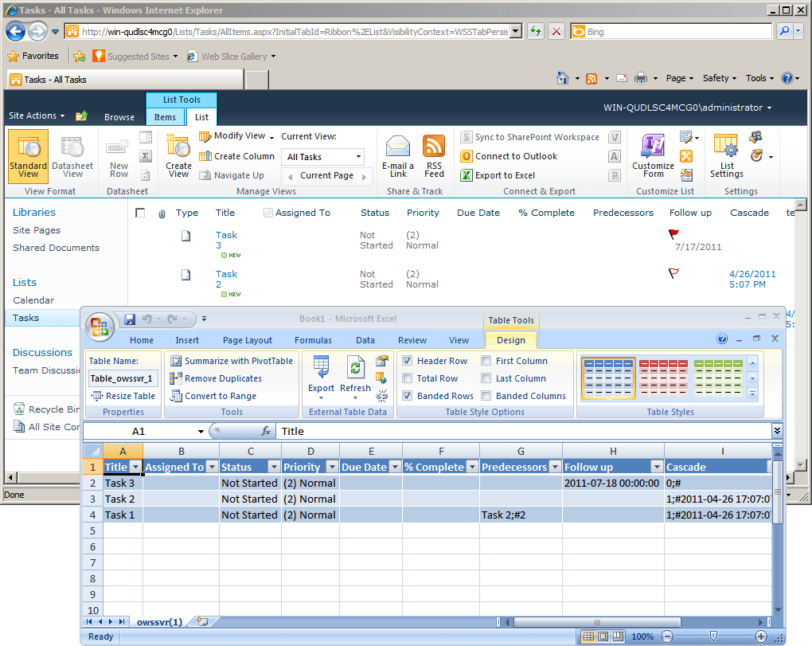Screen dimensions: 812x646
Task: Open the Formulas tab in Excel
Action: pyautogui.click(x=313, y=340)
